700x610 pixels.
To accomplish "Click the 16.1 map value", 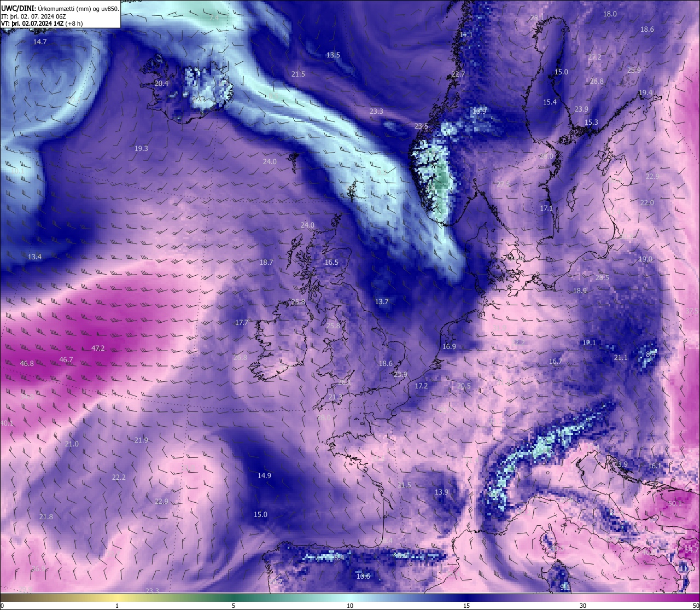I will 655,466.
